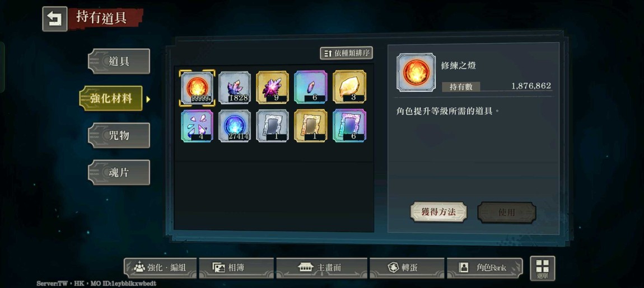Open the 依種類排序 sort option
The height and width of the screenshot is (288, 644).
pyautogui.click(x=346, y=53)
